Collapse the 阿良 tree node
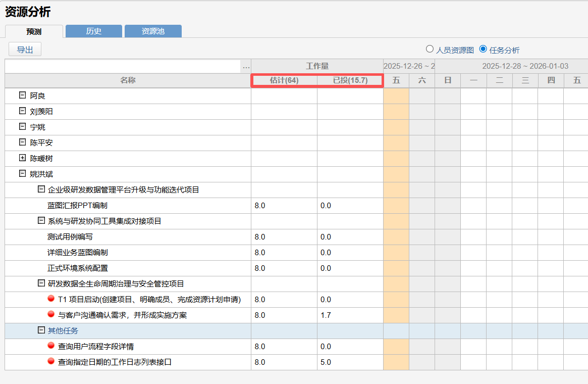The image size is (588, 384). click(22, 95)
